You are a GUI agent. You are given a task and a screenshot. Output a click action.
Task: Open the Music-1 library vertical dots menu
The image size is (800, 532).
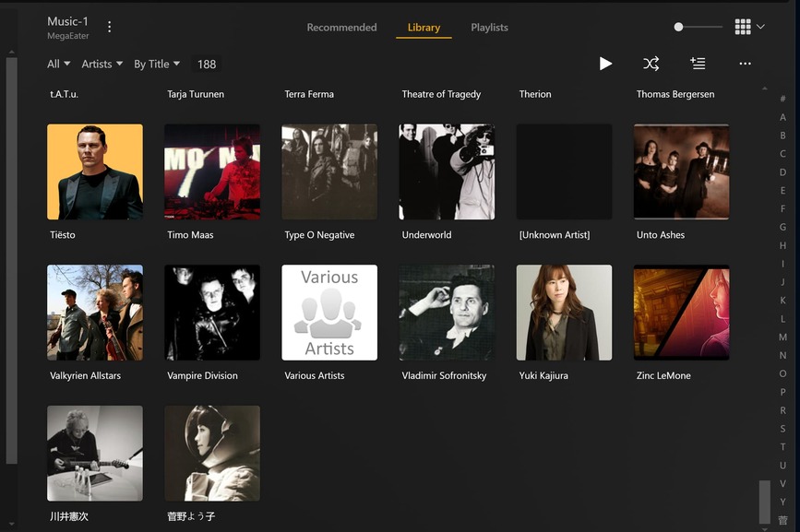tap(109, 27)
